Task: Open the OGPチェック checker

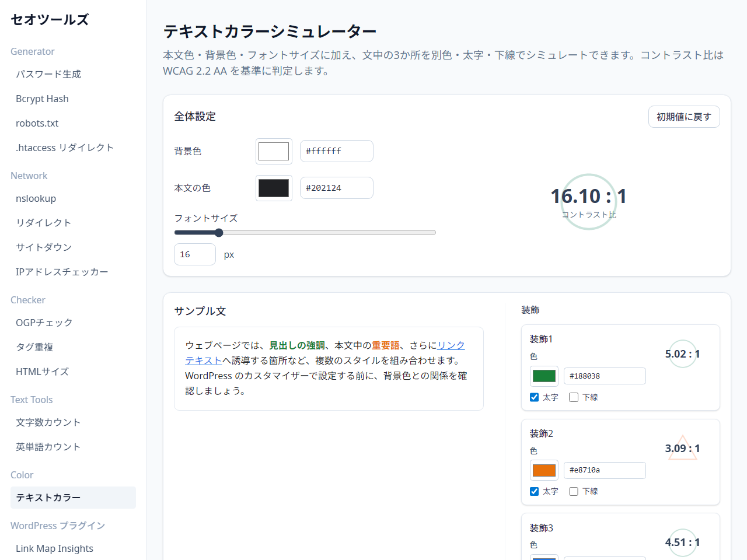Action: point(44,323)
